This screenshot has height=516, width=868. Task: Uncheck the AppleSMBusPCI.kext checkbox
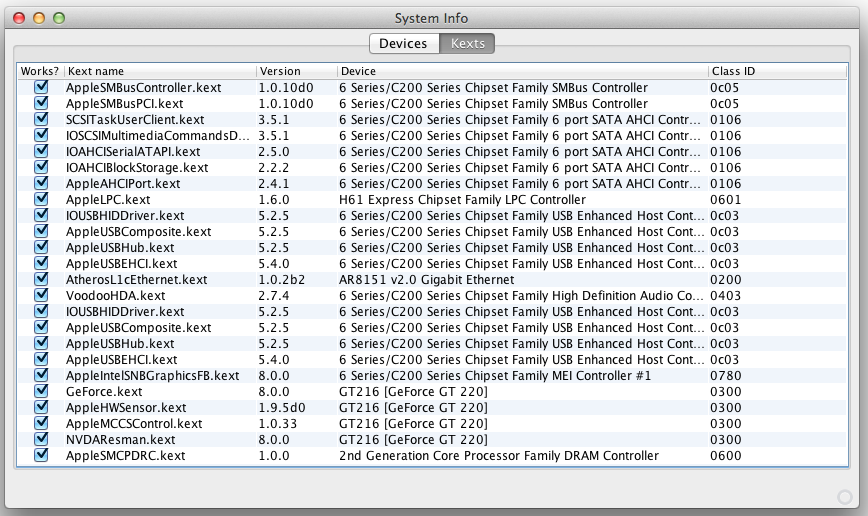tap(41, 104)
